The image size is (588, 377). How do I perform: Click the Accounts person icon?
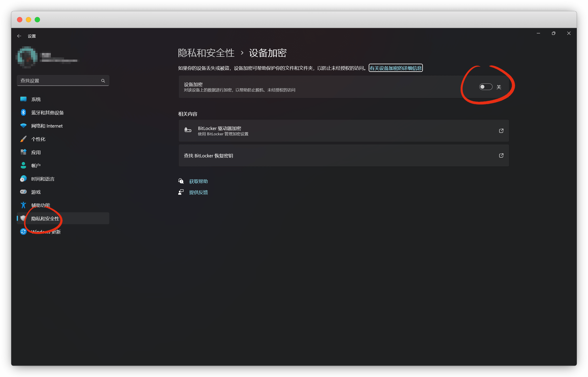pyautogui.click(x=23, y=166)
